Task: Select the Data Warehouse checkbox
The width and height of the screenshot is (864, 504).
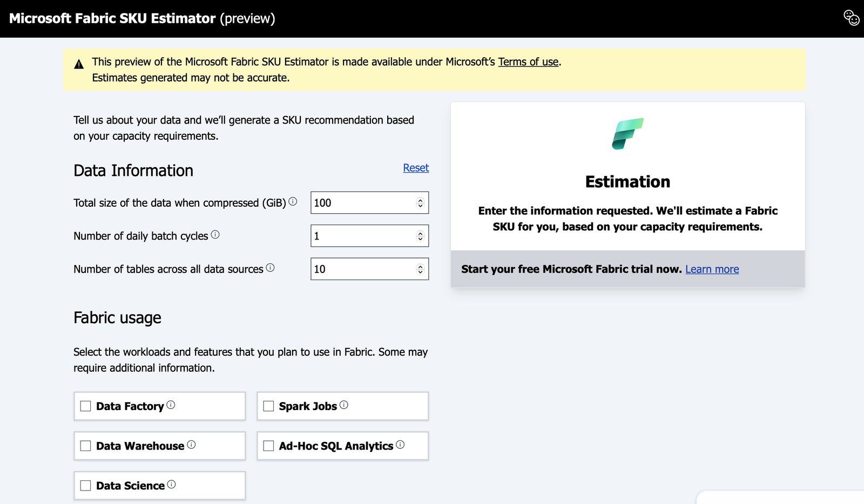Action: coord(86,446)
